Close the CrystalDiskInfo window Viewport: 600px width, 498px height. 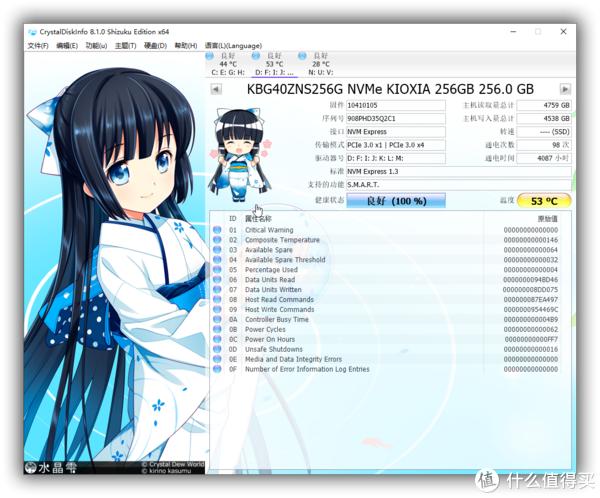coord(563,32)
